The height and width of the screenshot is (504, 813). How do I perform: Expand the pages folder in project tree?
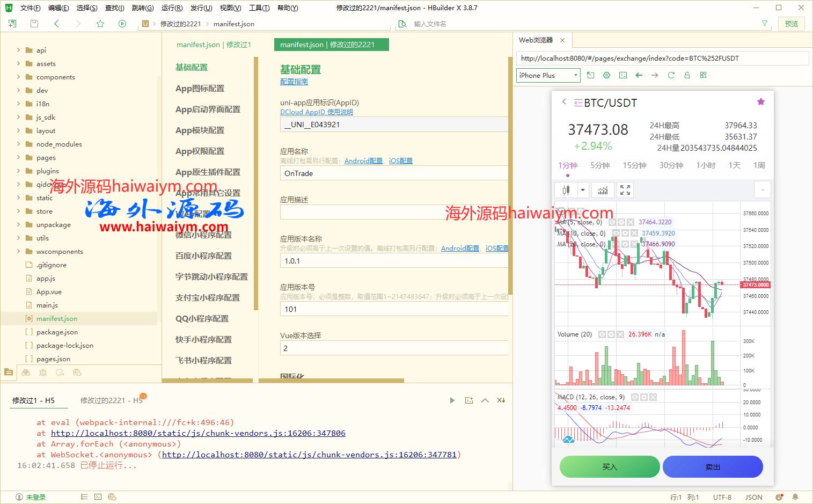[x=19, y=158]
